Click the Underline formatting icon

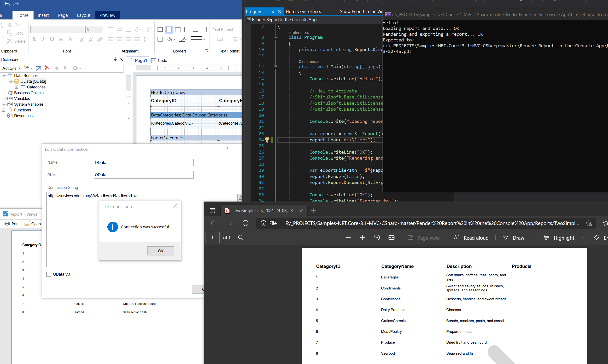click(x=52, y=40)
